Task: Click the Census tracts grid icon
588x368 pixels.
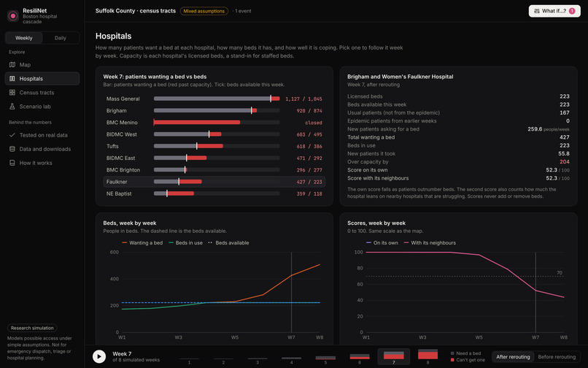Action: click(x=12, y=93)
